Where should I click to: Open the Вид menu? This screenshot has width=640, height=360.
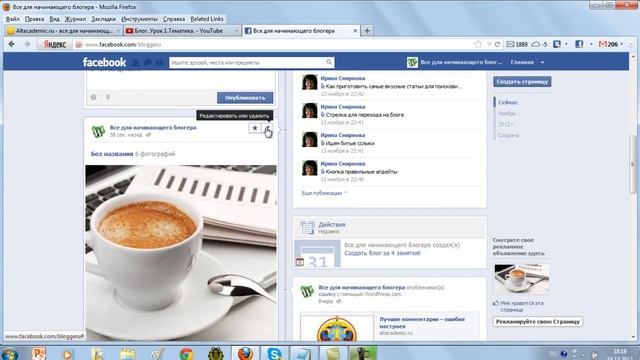pyautogui.click(x=54, y=19)
